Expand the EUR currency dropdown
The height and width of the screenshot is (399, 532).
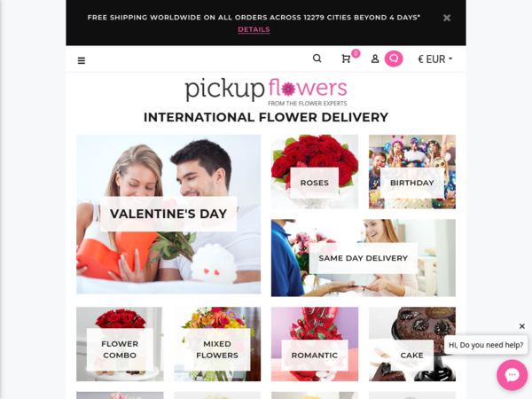pyautogui.click(x=435, y=59)
